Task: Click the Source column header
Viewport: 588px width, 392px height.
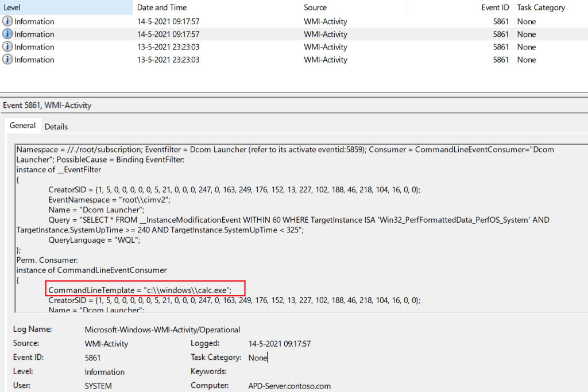Action: click(x=315, y=7)
